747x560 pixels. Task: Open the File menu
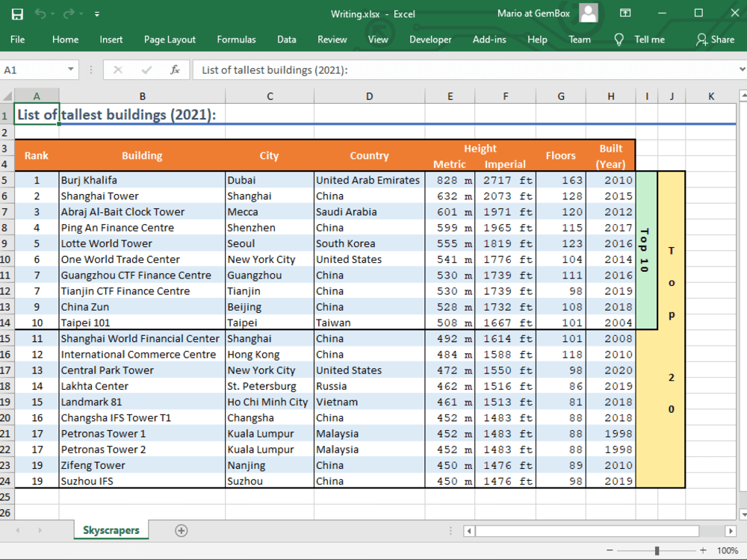(x=18, y=40)
